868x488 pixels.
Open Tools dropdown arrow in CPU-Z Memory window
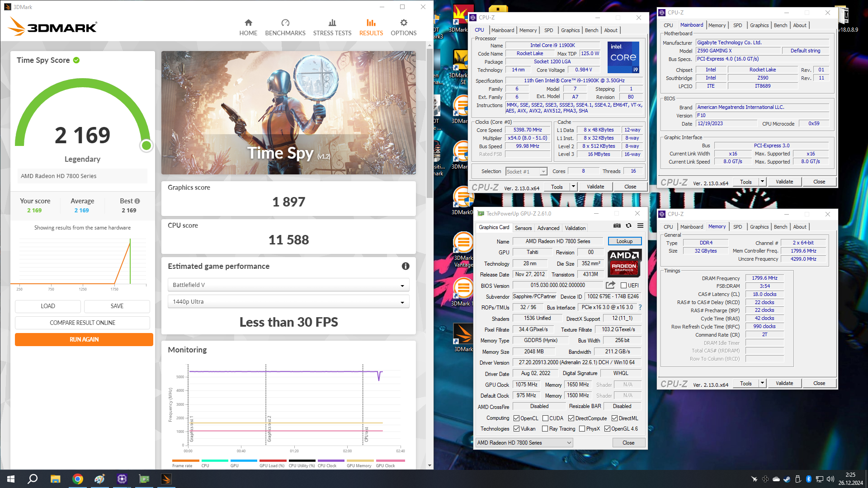762,383
